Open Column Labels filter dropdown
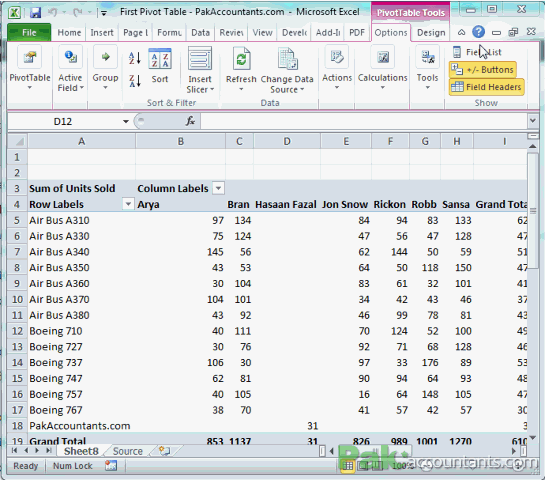This screenshot has height=480, width=545. pyautogui.click(x=218, y=188)
